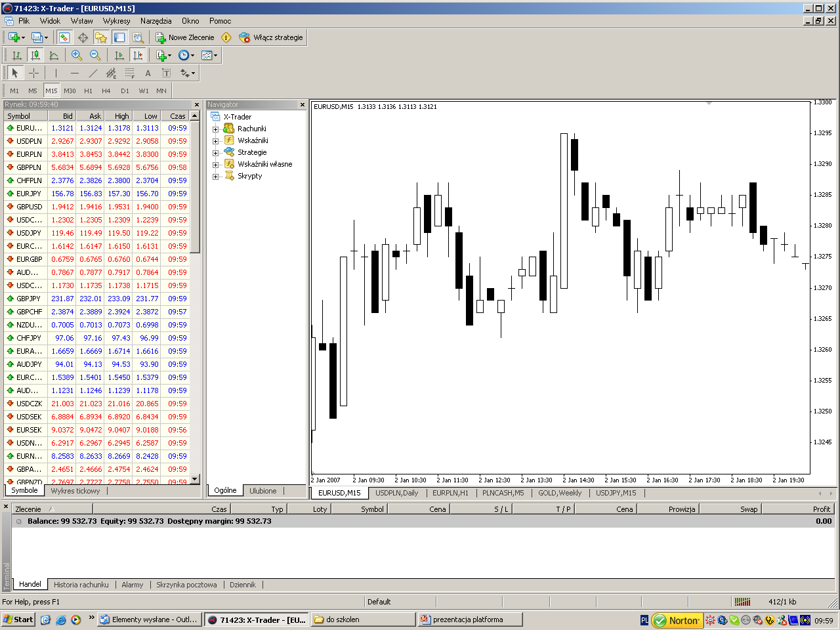Open the Narzędzia menu
840x630 pixels.
[x=156, y=21]
